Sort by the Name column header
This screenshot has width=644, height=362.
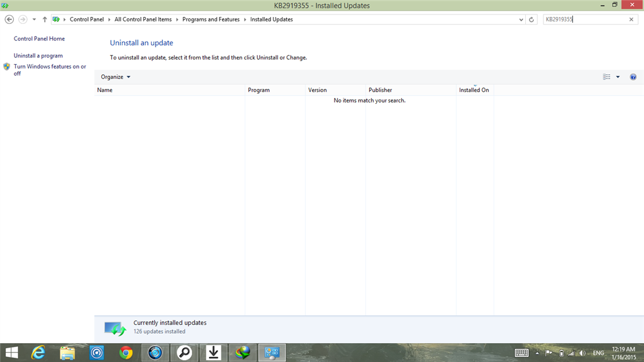point(170,90)
